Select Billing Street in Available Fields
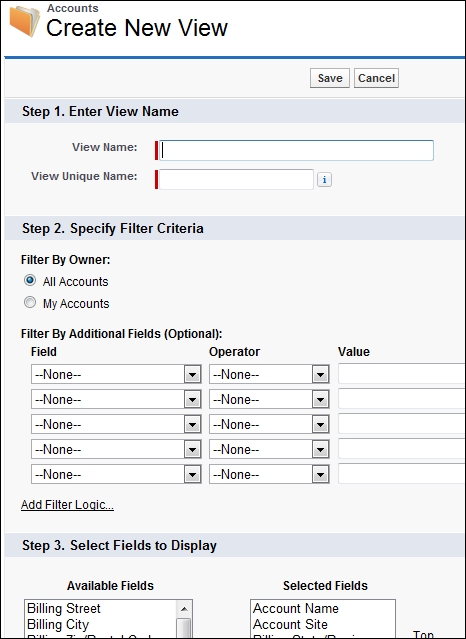Viewport: 466px width, 639px height. 64,608
